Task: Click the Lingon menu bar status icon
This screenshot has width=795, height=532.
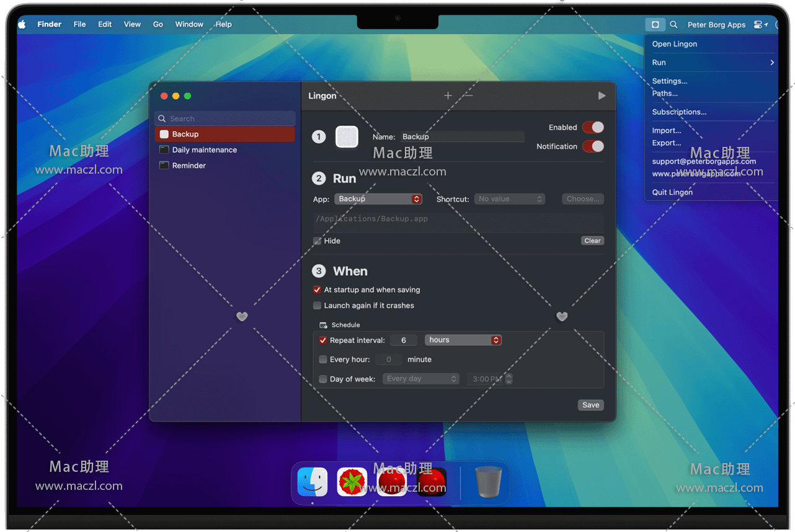Action: (x=655, y=25)
